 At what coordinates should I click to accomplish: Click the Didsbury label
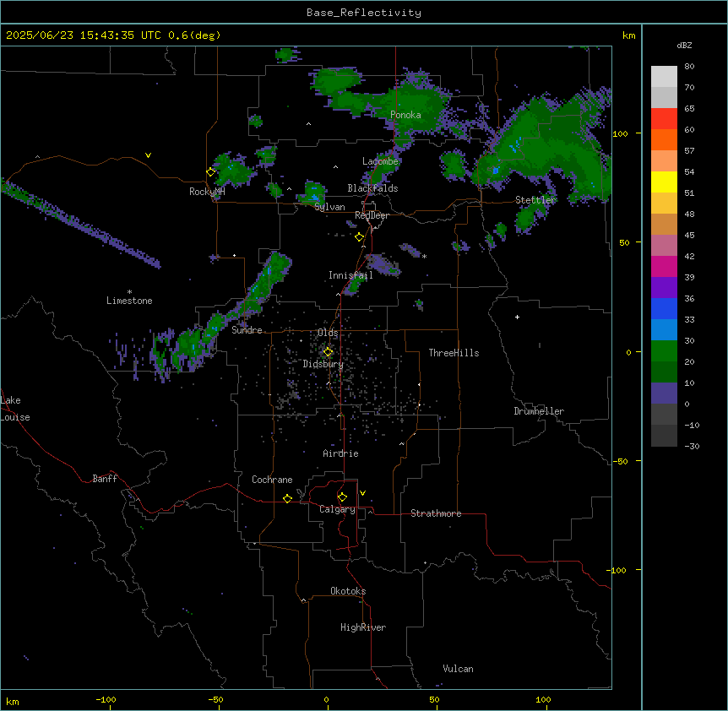pyautogui.click(x=323, y=364)
